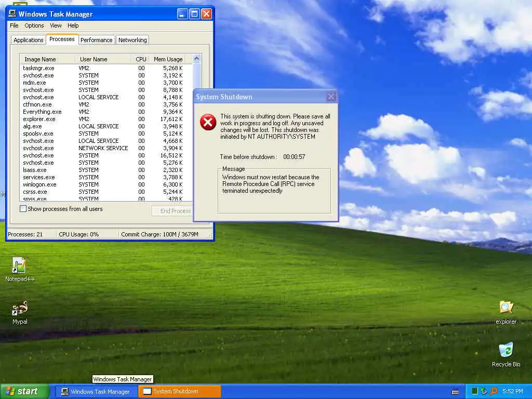Click the Time before shutdown countdown value

pyautogui.click(x=294, y=157)
